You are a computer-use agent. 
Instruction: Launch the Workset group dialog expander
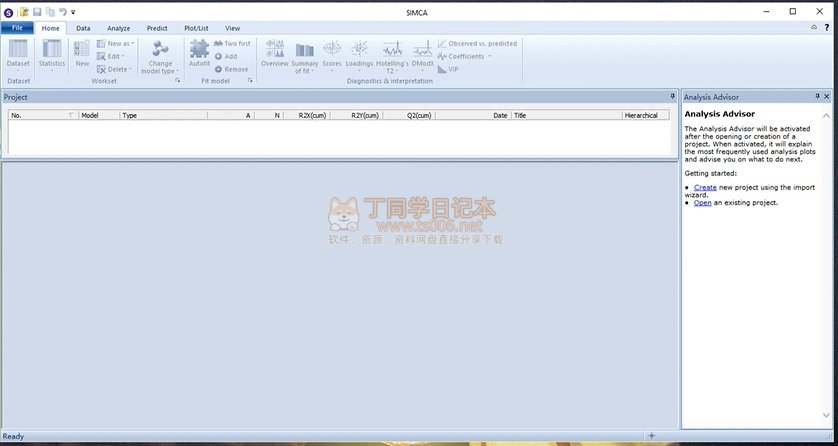click(x=177, y=81)
